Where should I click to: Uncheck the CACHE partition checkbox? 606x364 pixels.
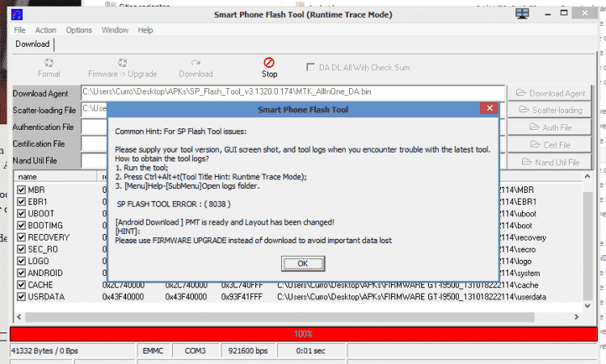(21, 285)
